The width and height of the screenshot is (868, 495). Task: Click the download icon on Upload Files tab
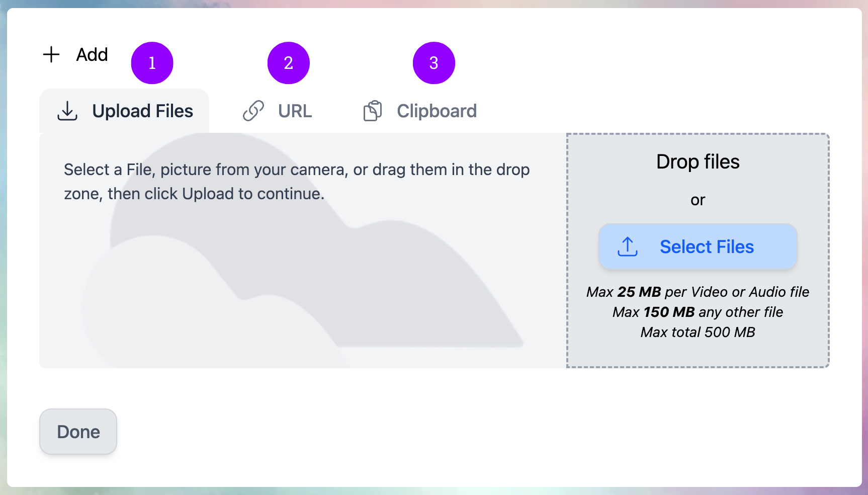pyautogui.click(x=67, y=111)
